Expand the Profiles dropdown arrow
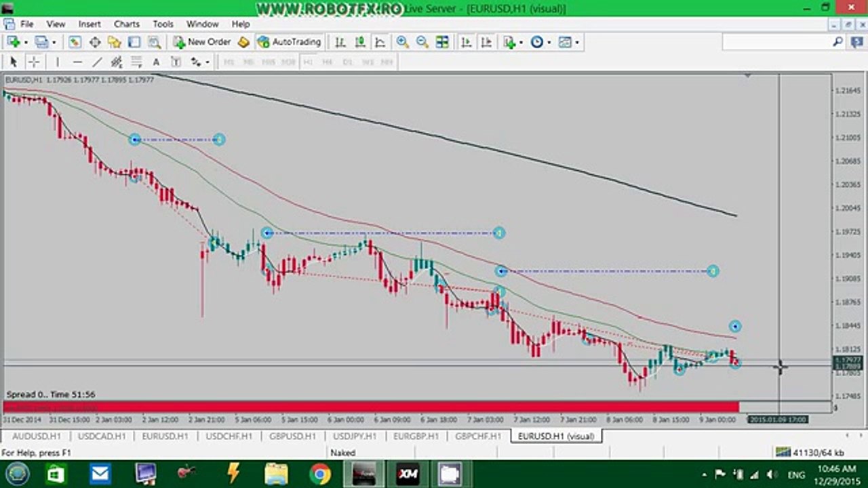Screen dimensions: 868x488 [54, 42]
